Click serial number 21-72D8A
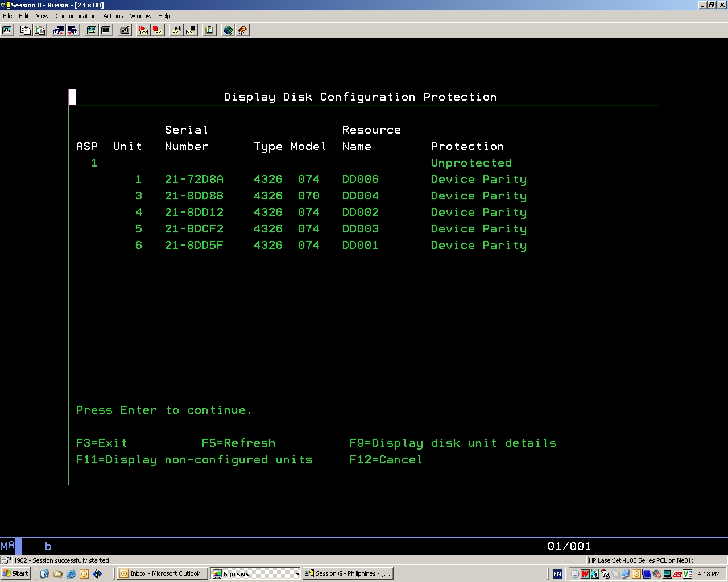This screenshot has width=728, height=582. (x=194, y=179)
